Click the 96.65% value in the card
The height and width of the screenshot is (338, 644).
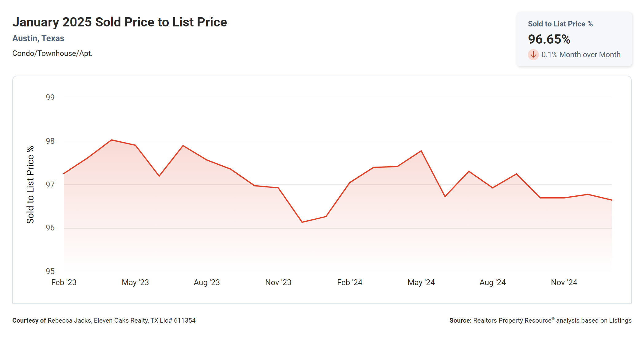coord(549,39)
